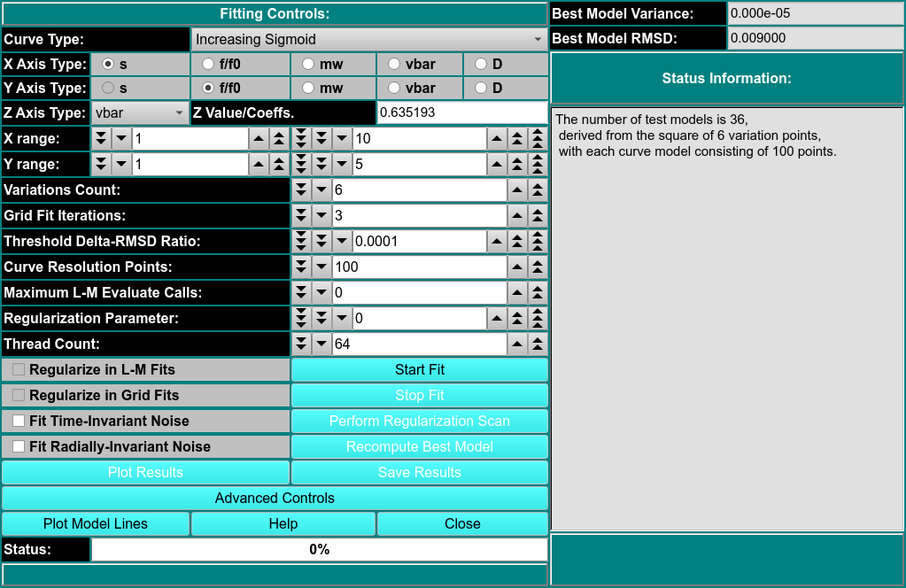Select mw radio button for X Axis Type
Viewport: 906px width, 588px height.
308,64
